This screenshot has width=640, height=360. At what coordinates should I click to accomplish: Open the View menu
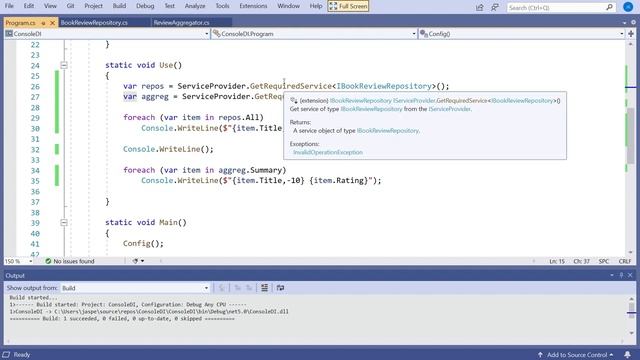(x=50, y=6)
